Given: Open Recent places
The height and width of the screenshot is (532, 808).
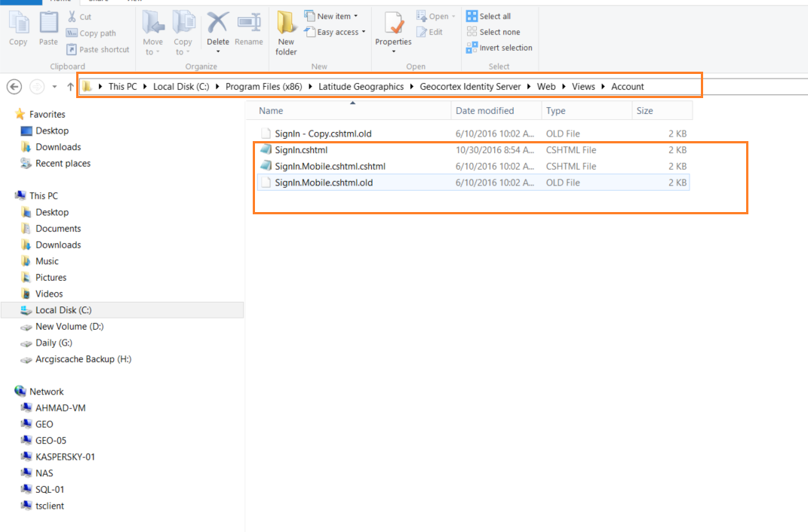Looking at the screenshot, I should click(x=63, y=164).
